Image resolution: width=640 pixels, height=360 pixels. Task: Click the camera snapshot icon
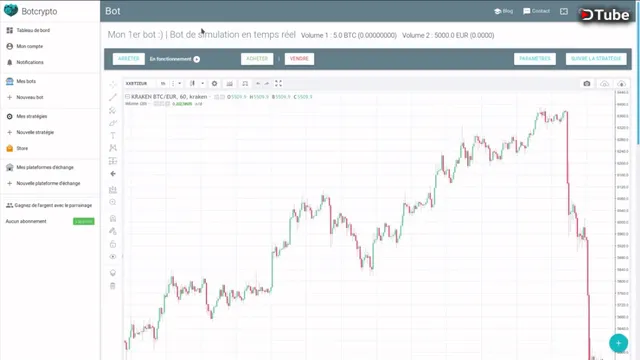pyautogui.click(x=587, y=84)
